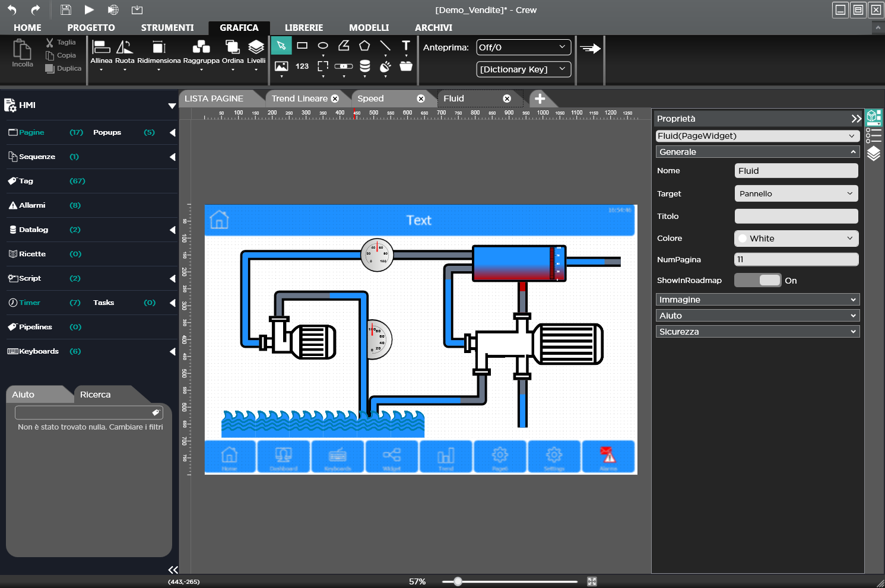Expand the HMI project tree dropdown
Image resolution: width=885 pixels, height=588 pixels.
(x=172, y=106)
